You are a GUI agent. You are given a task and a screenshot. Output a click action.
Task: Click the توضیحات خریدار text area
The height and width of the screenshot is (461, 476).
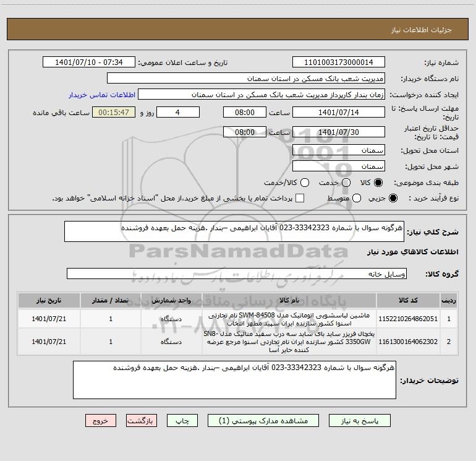click(234, 380)
